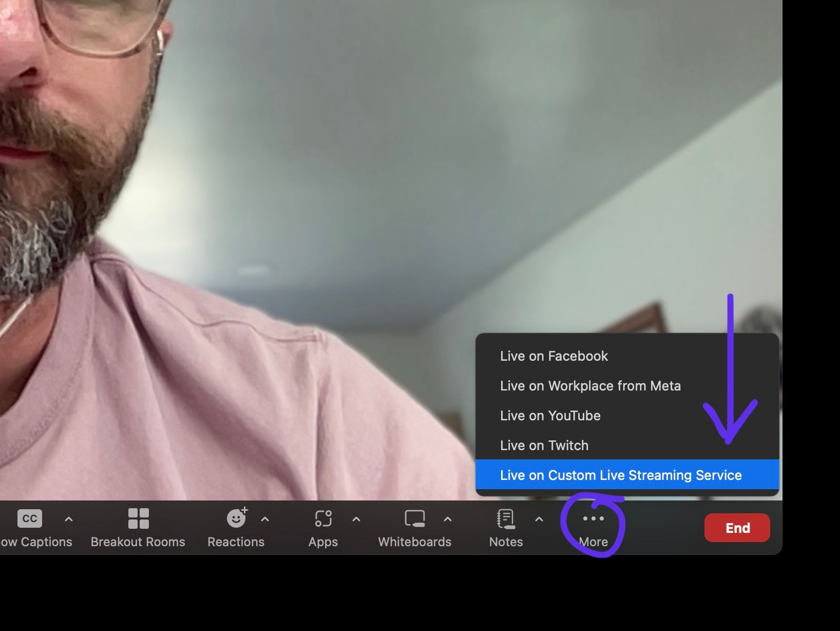Screen dimensions: 840x631
Task: Open the Reactions smiley icon
Action: (237, 518)
